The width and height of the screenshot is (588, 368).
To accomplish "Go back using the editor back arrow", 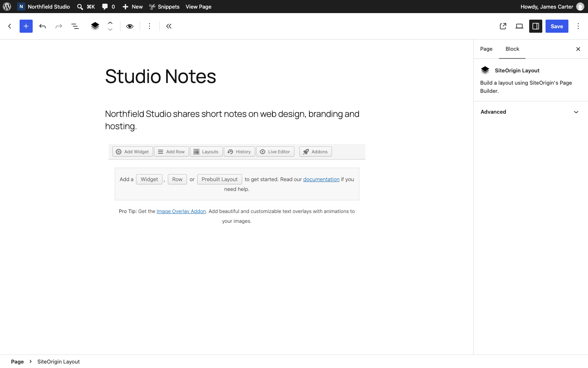I will [x=10, y=26].
